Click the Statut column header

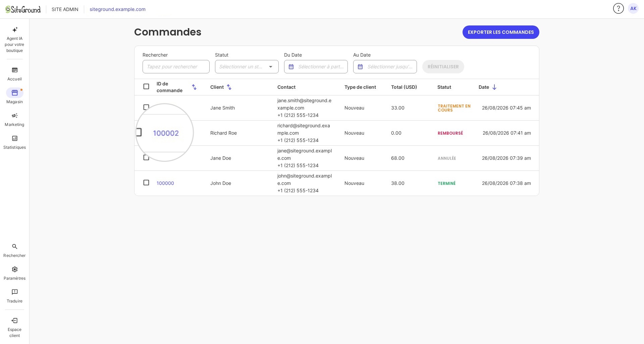click(444, 87)
